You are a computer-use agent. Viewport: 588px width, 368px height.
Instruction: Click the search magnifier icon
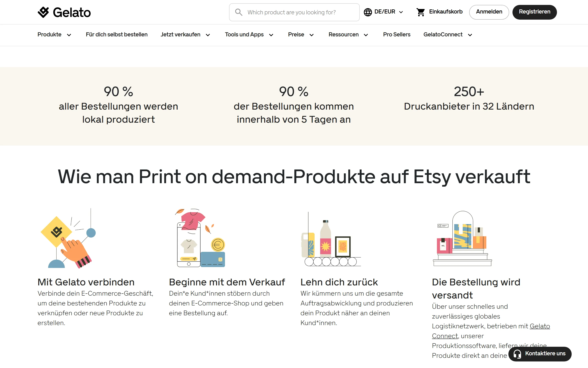239,12
